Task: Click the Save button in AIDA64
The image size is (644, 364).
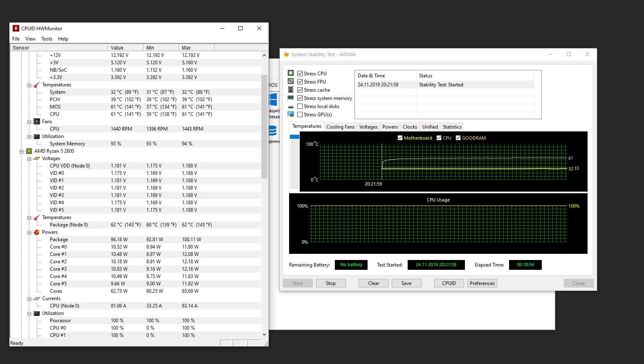Action: point(406,283)
